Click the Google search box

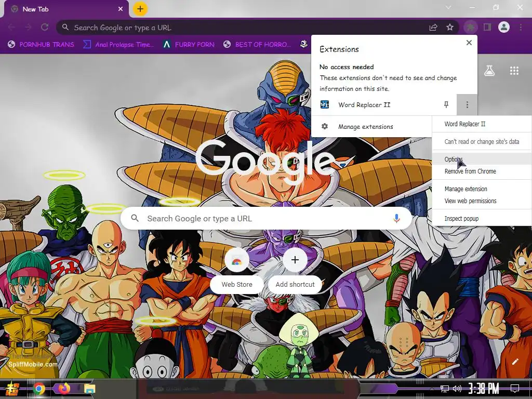coord(267,218)
